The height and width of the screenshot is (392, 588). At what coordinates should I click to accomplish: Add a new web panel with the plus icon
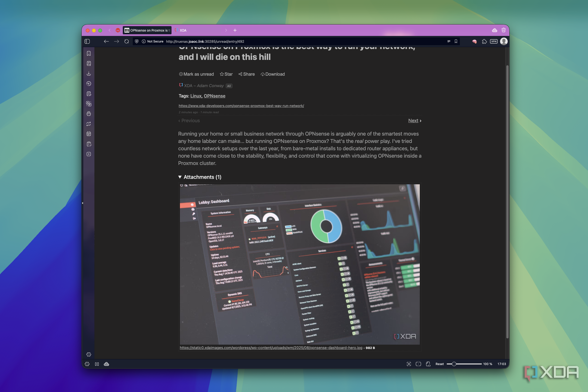coord(89,154)
